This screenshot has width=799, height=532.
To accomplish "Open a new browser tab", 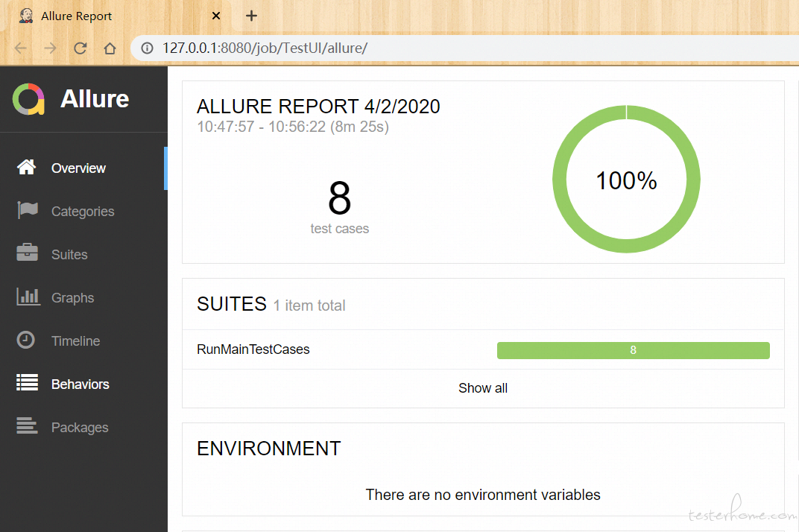I will point(251,16).
